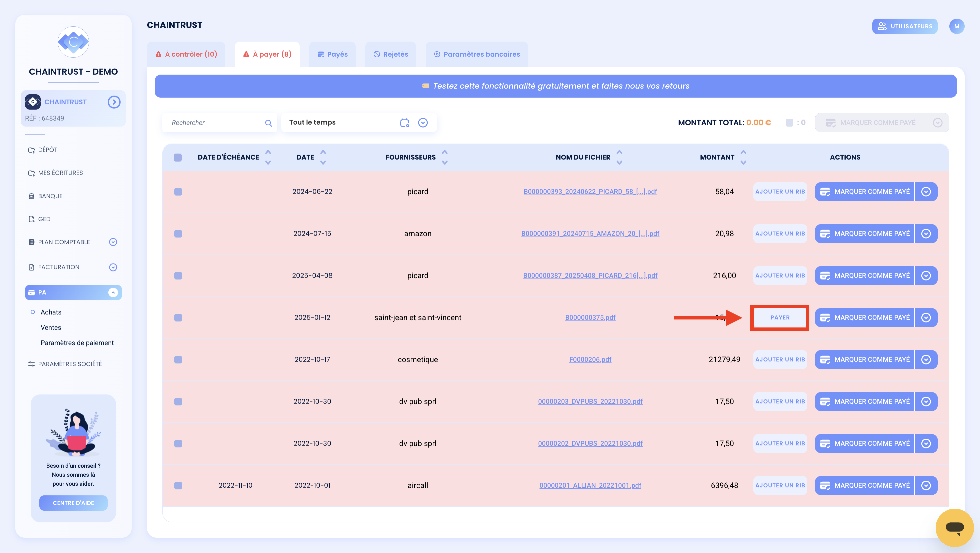Click the user avatar M icon
Viewport: 980px width, 553px height.
coord(956,26)
